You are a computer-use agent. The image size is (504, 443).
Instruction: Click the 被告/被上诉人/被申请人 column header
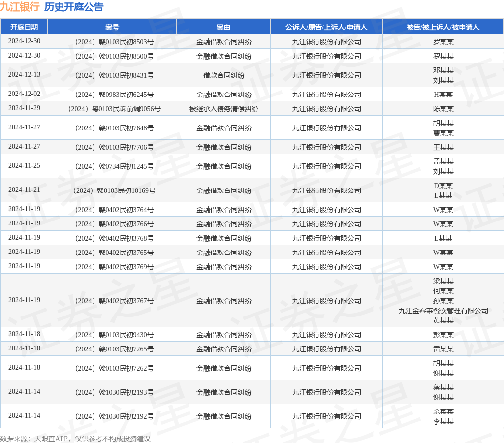[443, 27]
